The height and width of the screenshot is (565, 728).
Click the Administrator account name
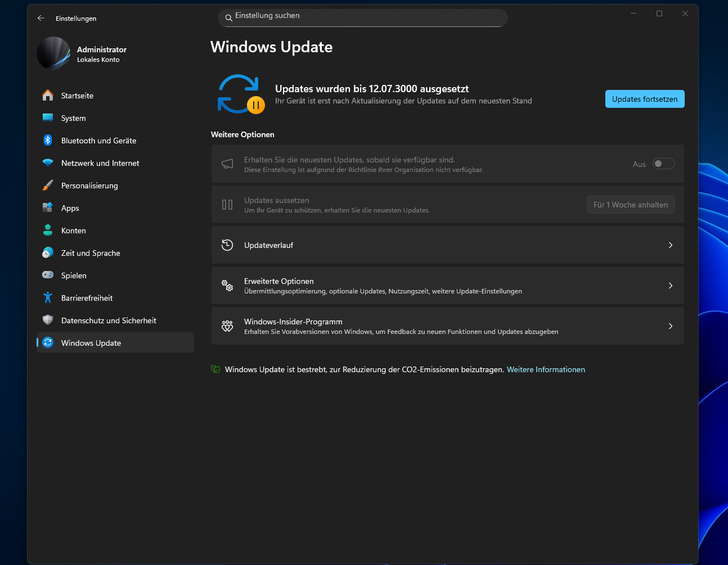pos(102,49)
